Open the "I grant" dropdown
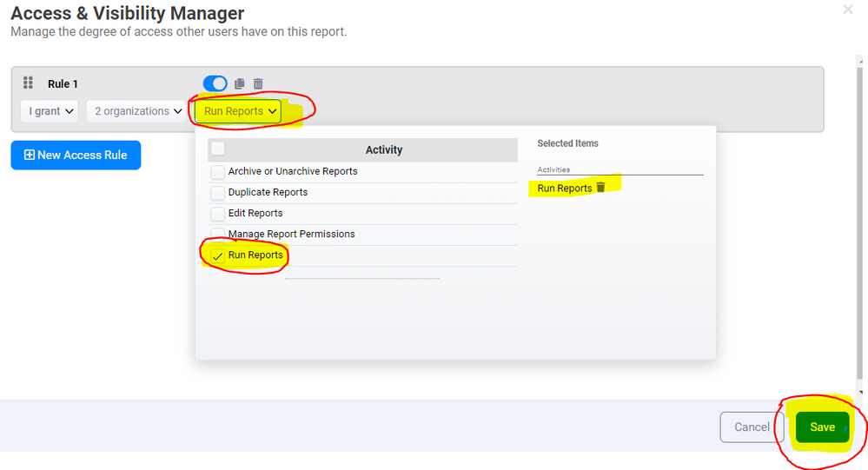 pyautogui.click(x=49, y=111)
